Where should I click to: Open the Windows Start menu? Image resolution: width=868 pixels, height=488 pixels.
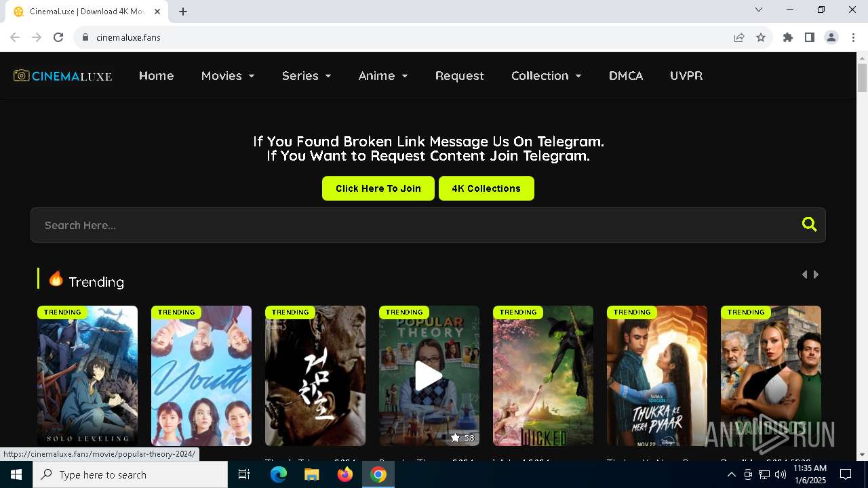click(16, 474)
